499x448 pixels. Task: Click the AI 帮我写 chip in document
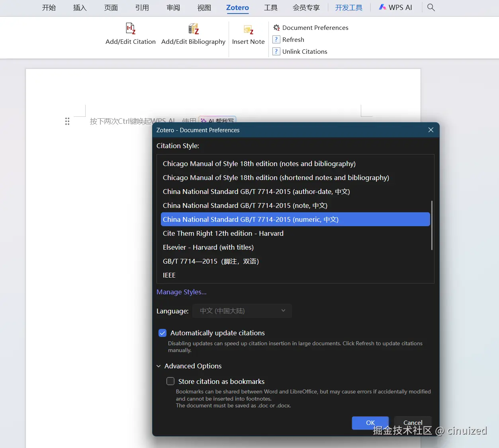click(217, 119)
